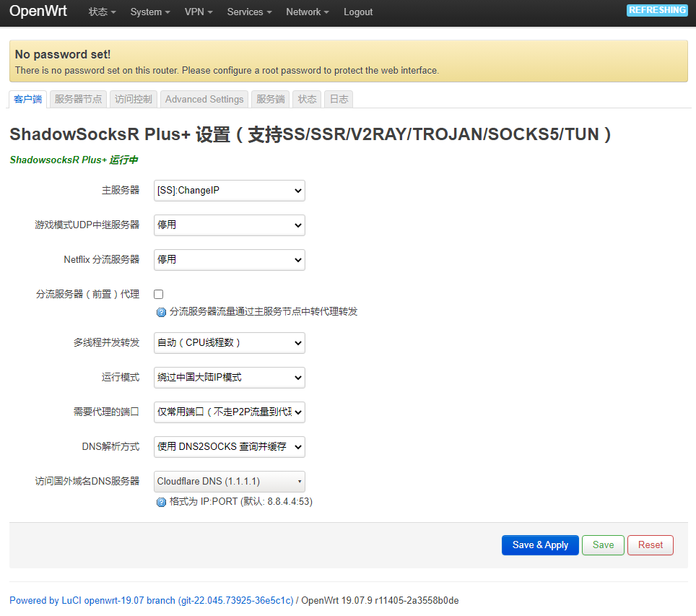The height and width of the screenshot is (616, 696).
Task: Click the 访问国外域名DNS服务器 label
Action: tap(87, 482)
